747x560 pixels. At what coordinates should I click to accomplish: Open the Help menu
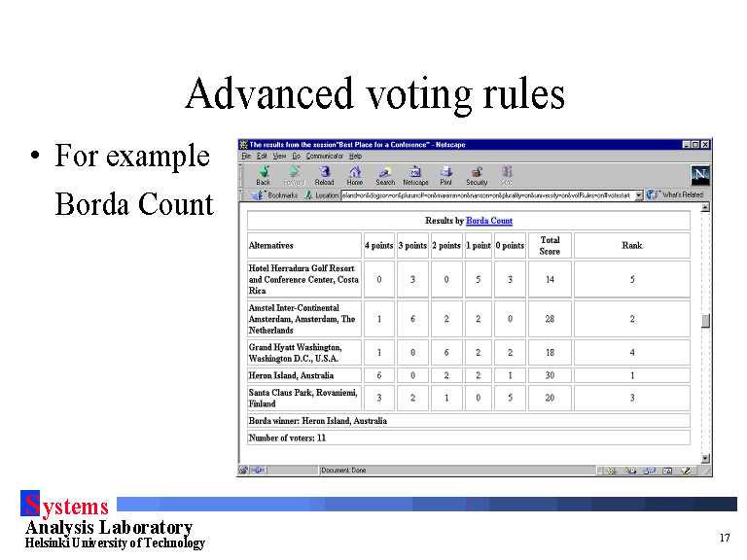coord(355,156)
